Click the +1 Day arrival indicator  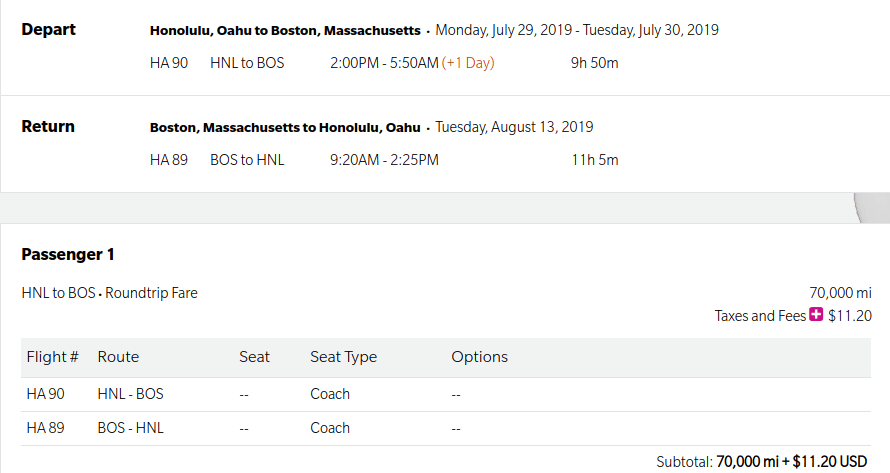[468, 63]
